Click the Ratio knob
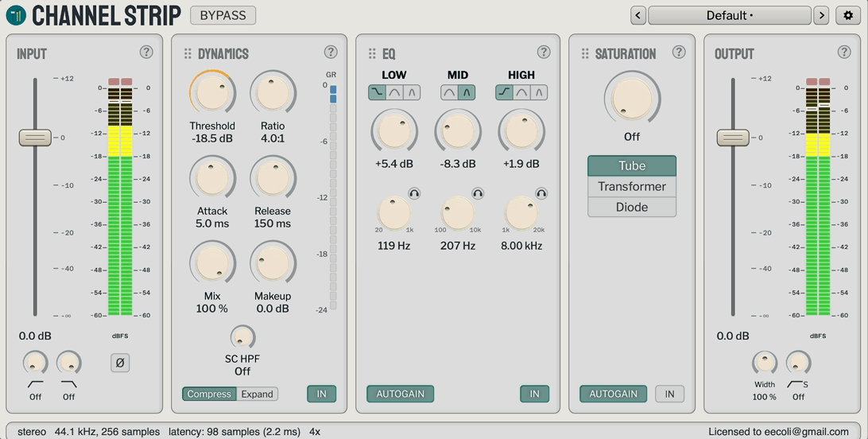The height and width of the screenshot is (439, 868). [x=273, y=93]
